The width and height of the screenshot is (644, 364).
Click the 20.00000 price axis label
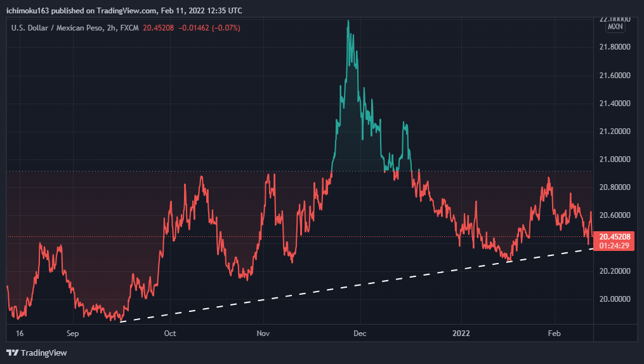615,299
